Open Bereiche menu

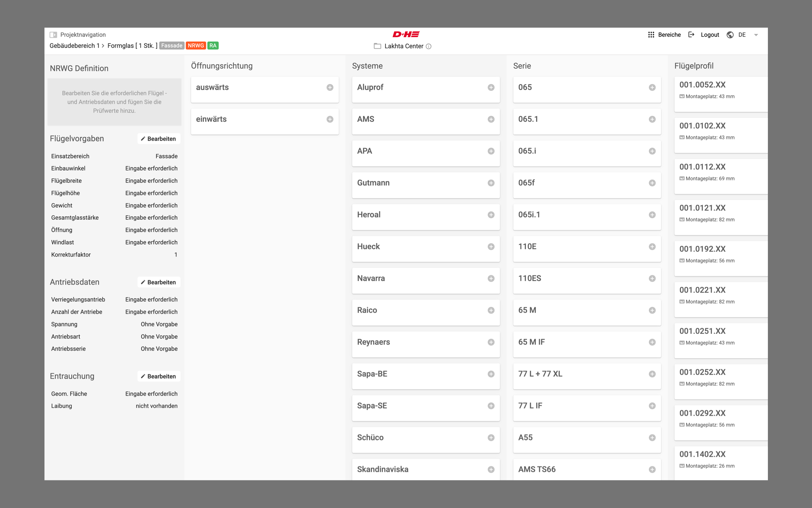coord(669,35)
